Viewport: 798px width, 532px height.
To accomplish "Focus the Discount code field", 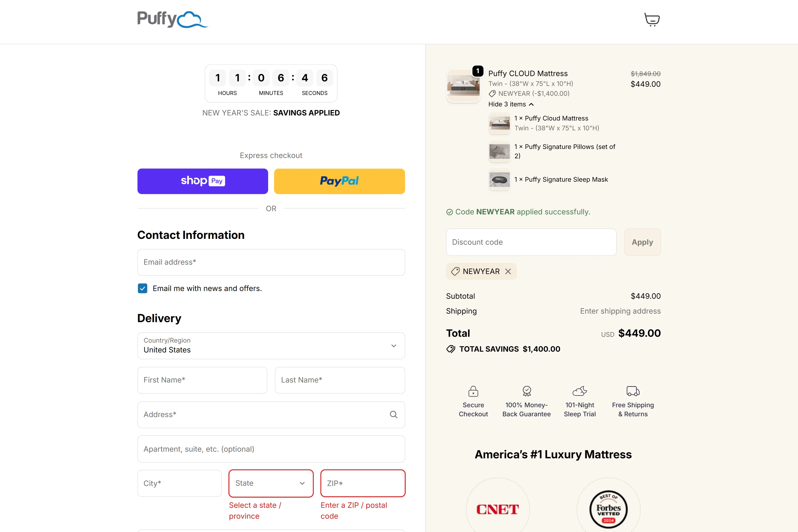I will click(531, 242).
